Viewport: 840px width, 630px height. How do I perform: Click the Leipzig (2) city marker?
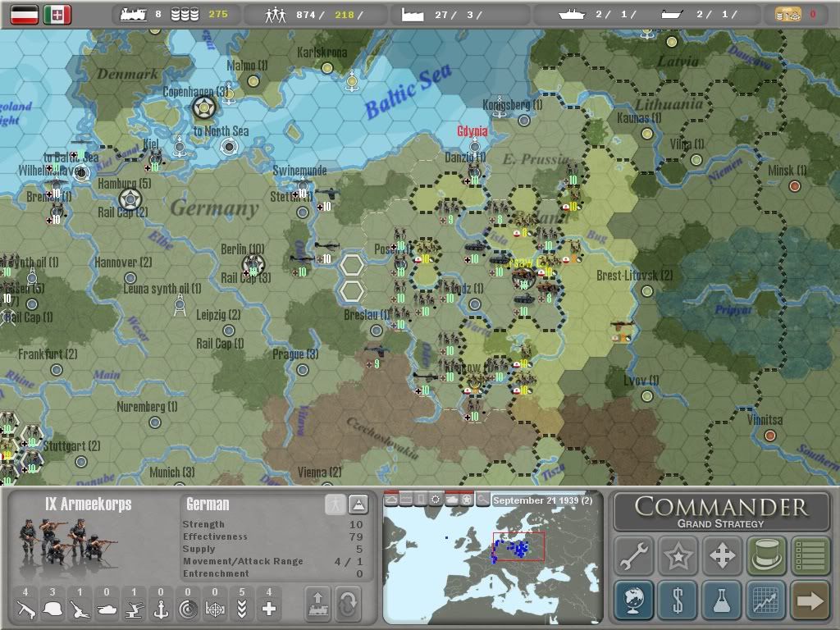pos(229,330)
